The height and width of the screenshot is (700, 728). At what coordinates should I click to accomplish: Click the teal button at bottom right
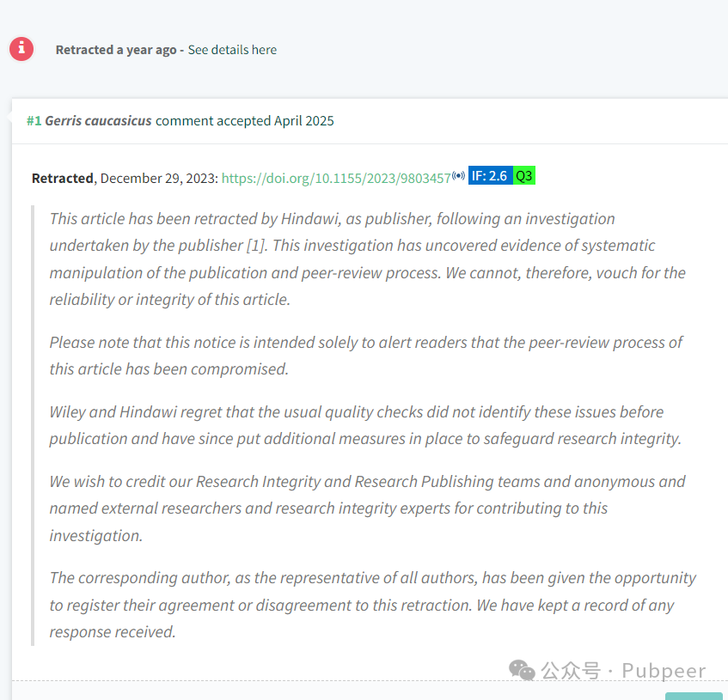(694, 696)
